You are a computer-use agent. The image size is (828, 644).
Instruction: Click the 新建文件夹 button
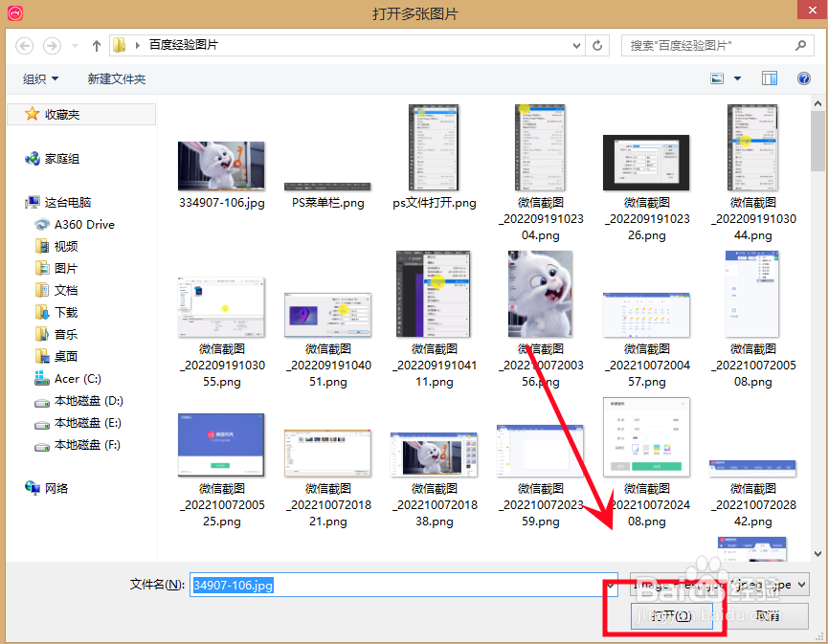coord(116,78)
